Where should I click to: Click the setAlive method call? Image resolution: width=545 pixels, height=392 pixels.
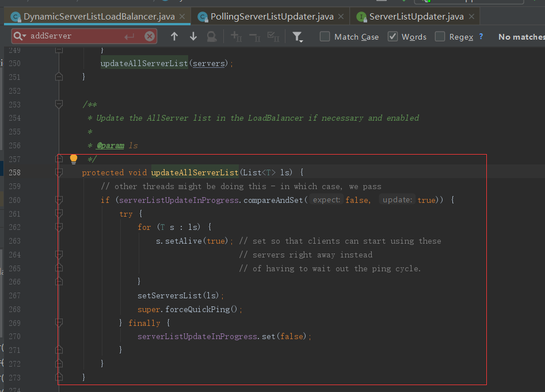(184, 241)
